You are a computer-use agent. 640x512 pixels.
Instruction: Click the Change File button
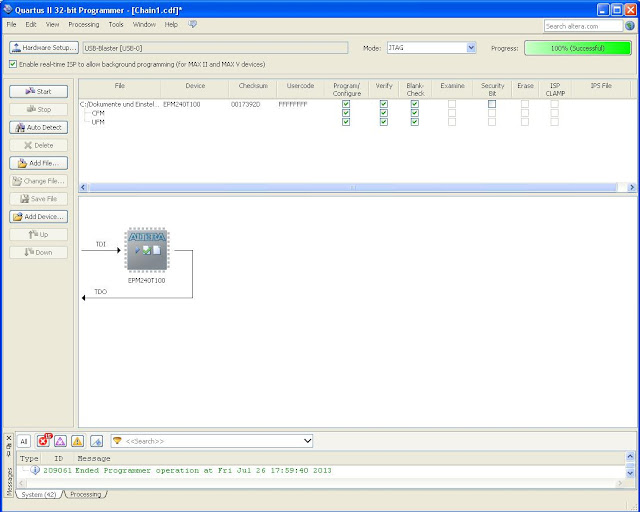pos(38,181)
